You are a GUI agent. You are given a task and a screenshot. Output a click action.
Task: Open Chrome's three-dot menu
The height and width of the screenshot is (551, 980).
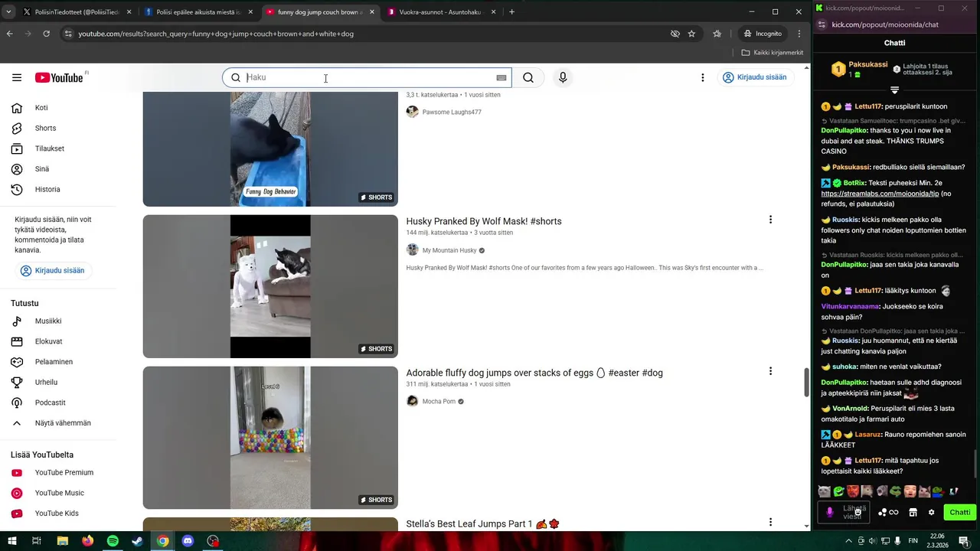pos(799,34)
